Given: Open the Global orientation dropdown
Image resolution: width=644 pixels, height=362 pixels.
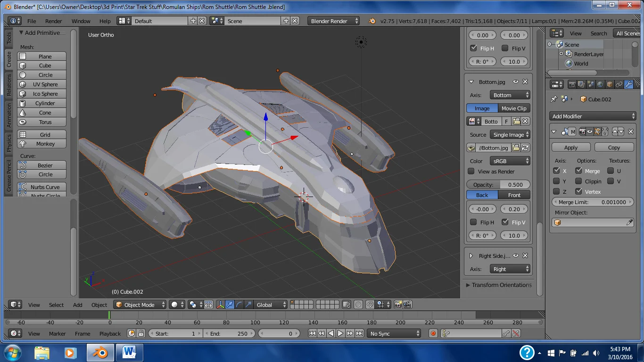Looking at the screenshot, I should [x=271, y=305].
